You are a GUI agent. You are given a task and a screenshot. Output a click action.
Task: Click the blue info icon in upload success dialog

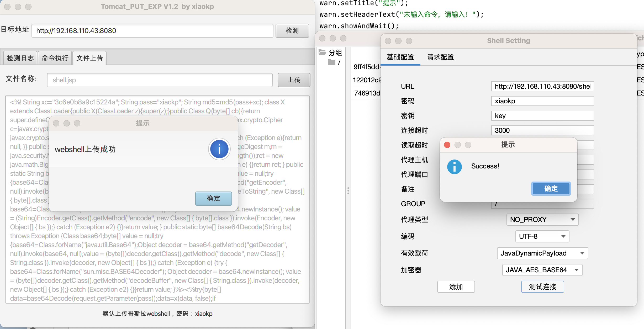219,149
